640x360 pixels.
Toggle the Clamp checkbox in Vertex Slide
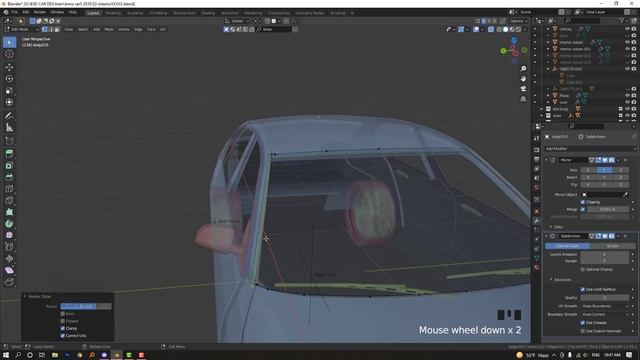tap(62, 328)
